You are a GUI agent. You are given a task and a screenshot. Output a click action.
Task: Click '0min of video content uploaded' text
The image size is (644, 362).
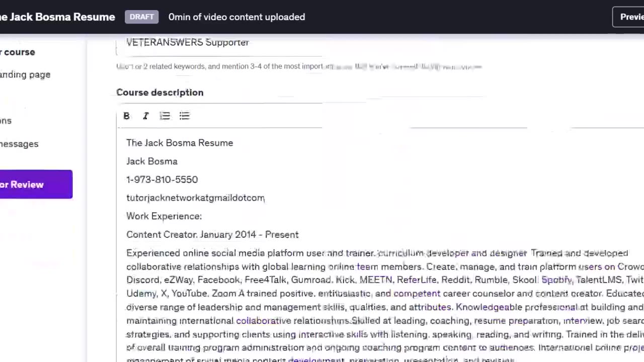click(x=236, y=17)
